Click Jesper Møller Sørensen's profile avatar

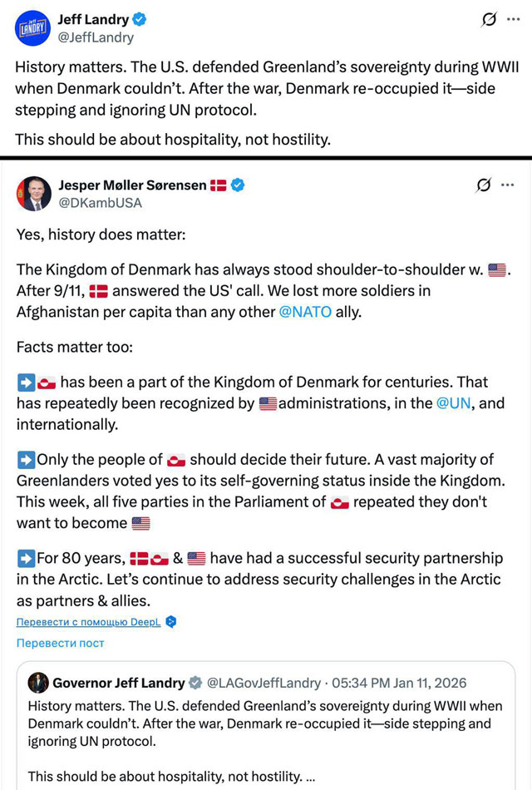[x=33, y=194]
